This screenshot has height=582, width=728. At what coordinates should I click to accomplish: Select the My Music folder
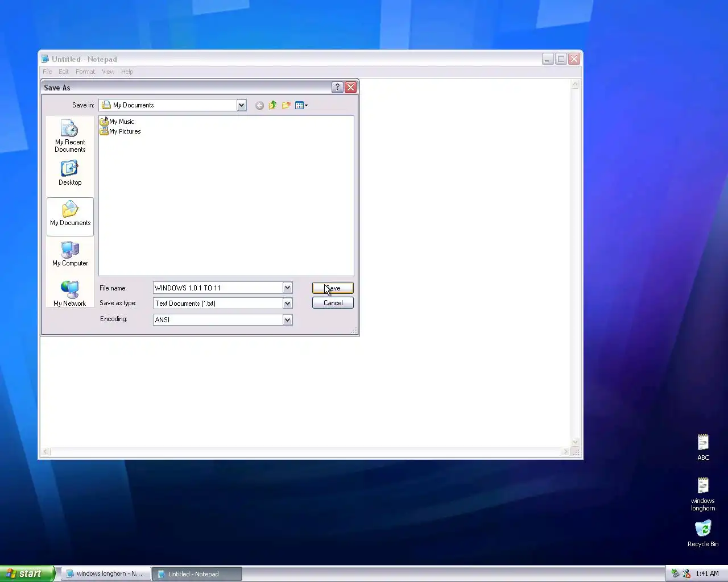click(117, 122)
